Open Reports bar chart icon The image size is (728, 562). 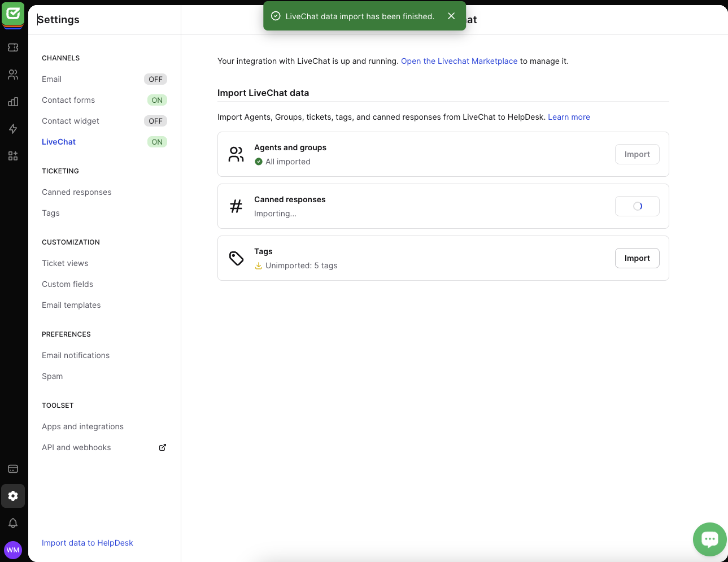pyautogui.click(x=13, y=102)
